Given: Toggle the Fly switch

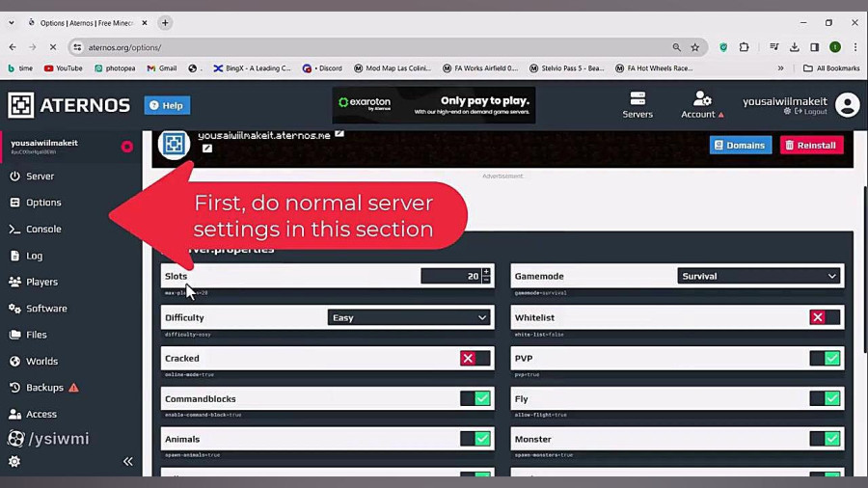Looking at the screenshot, I should pyautogui.click(x=825, y=398).
